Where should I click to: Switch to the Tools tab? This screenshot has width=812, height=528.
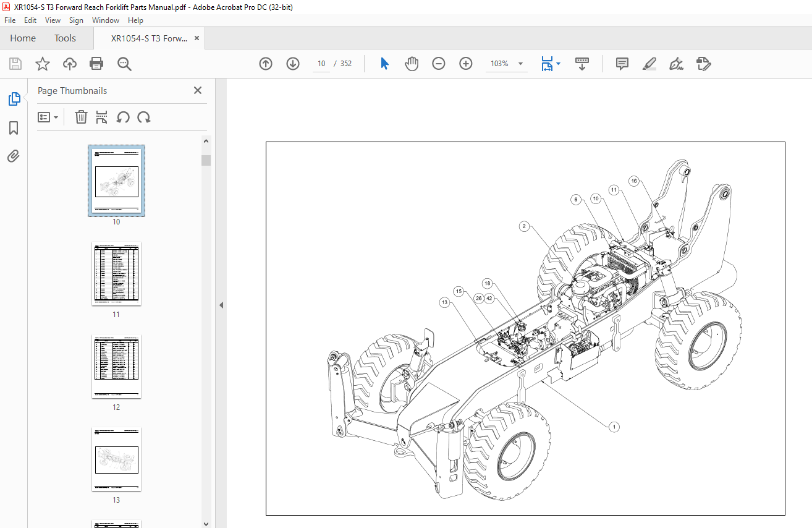tap(65, 38)
